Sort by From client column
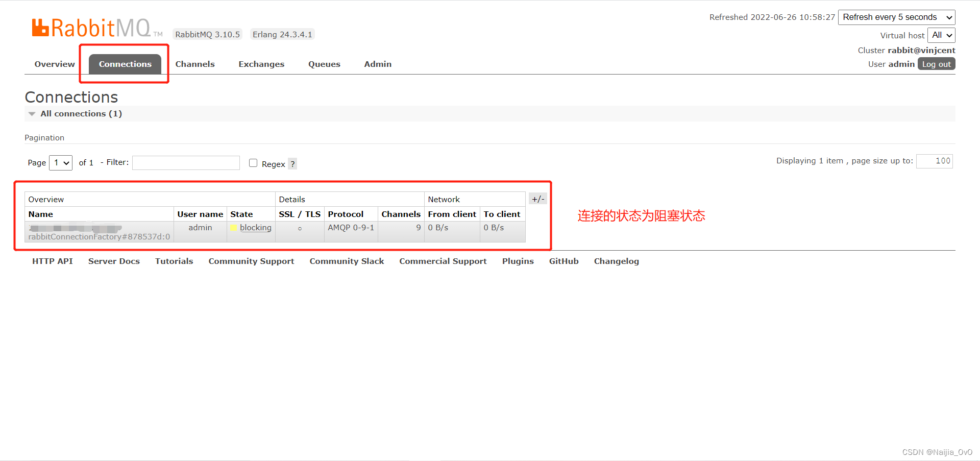The height and width of the screenshot is (461, 980). point(452,214)
